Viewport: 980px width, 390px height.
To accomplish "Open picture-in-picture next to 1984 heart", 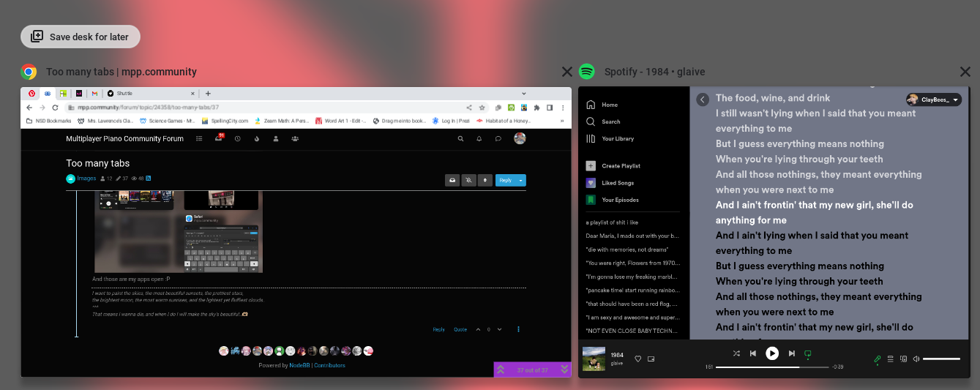I will pos(651,359).
